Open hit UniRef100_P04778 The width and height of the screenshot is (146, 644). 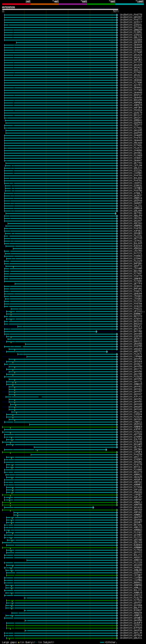point(131,15)
